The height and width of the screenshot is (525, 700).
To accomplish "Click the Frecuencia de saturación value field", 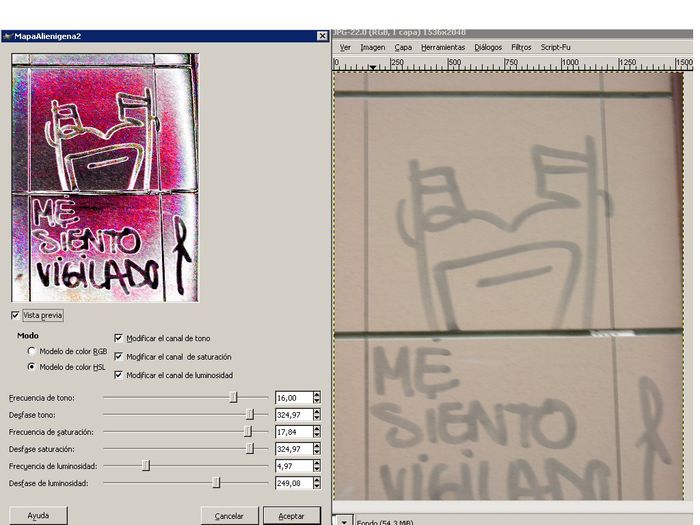I will tap(294, 432).
